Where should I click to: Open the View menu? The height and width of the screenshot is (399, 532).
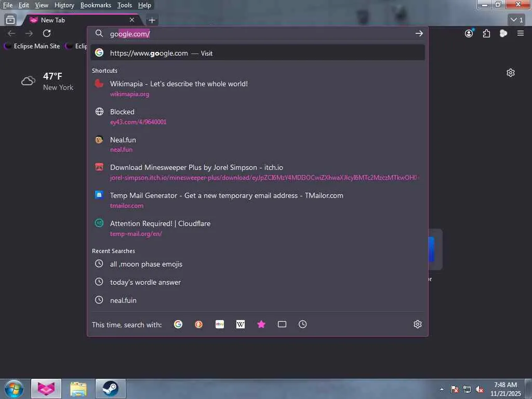pyautogui.click(x=42, y=5)
